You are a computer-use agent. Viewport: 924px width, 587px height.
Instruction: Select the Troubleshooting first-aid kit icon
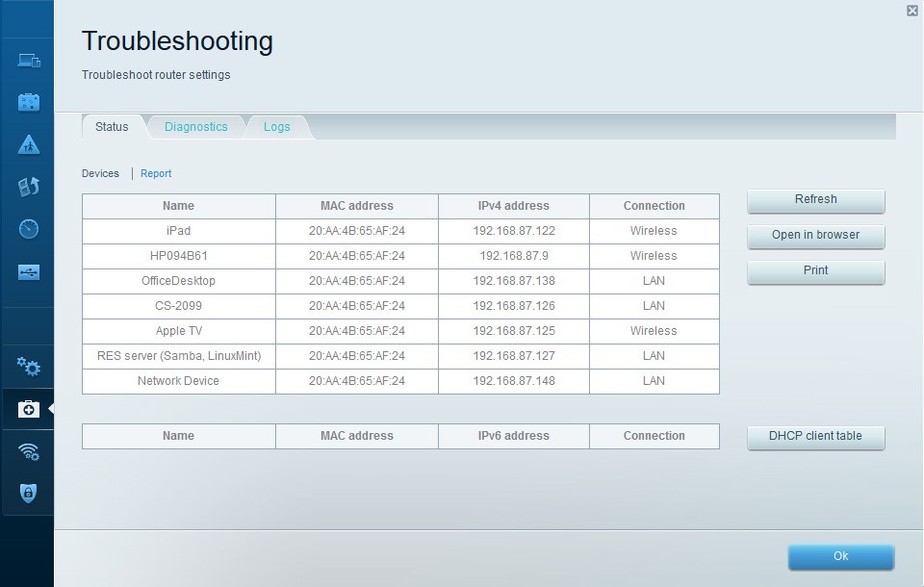click(x=28, y=408)
